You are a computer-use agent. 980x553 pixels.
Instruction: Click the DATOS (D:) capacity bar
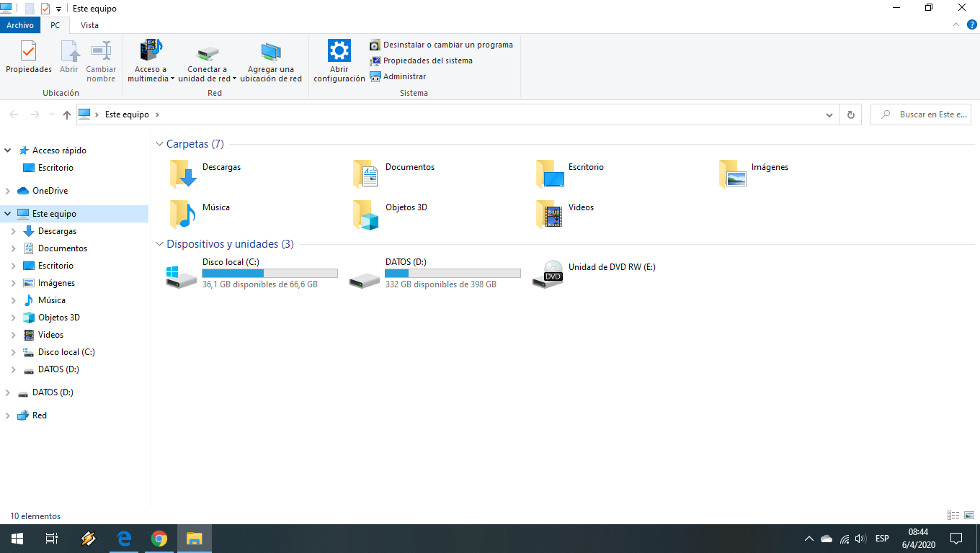(x=453, y=274)
